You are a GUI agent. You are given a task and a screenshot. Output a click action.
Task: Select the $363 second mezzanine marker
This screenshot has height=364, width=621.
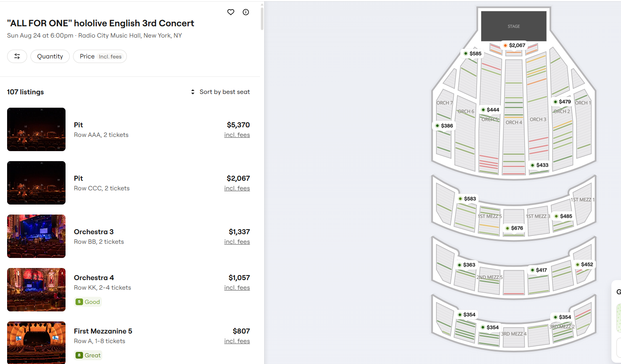(467, 265)
